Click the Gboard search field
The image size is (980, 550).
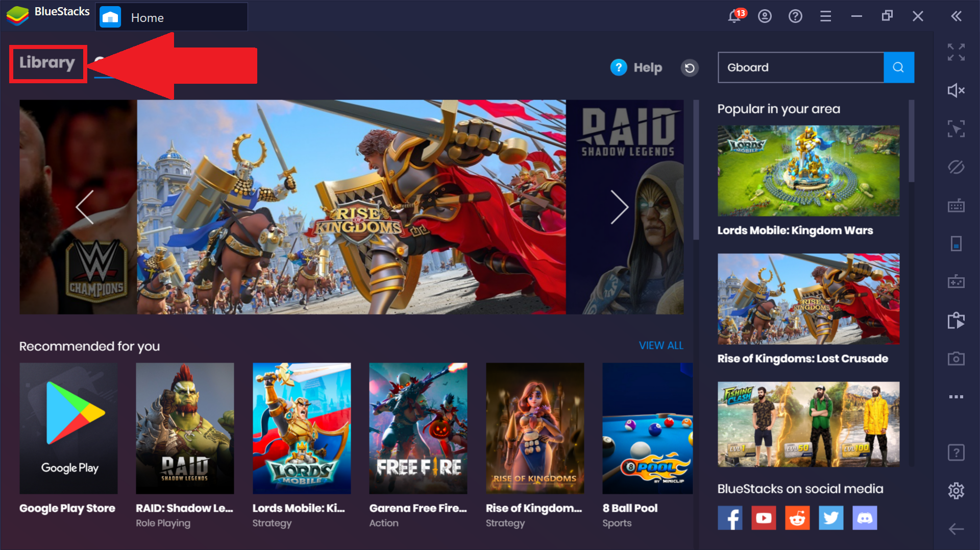(x=800, y=67)
